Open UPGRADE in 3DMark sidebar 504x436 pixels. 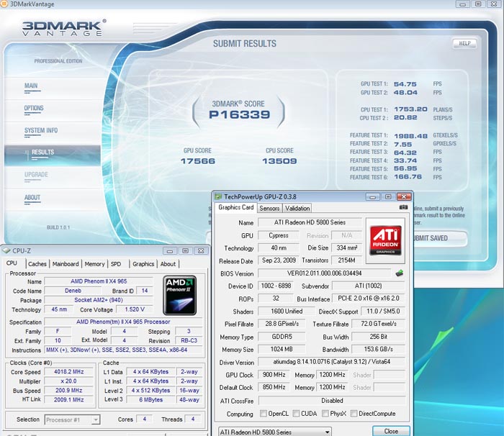[36, 174]
